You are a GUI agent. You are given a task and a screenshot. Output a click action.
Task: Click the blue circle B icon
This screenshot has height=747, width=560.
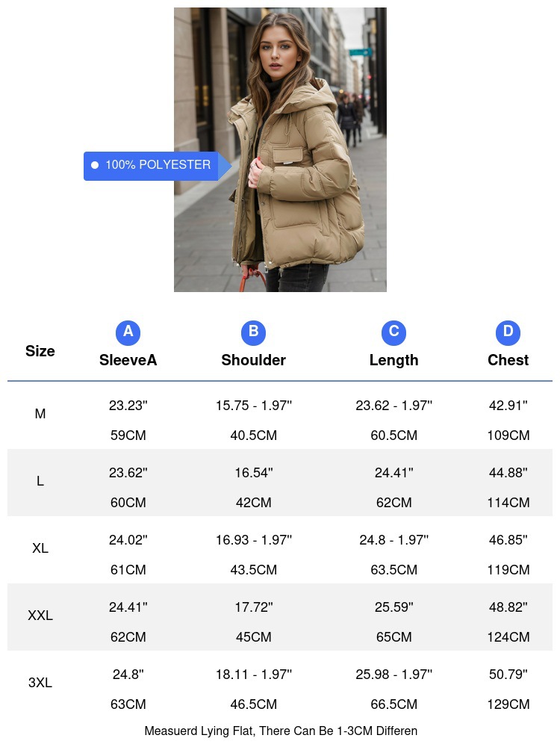[x=253, y=332]
